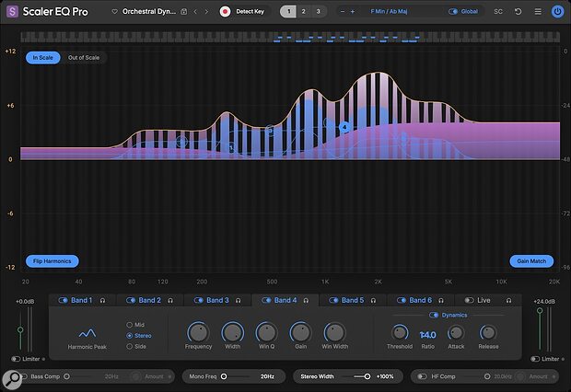Click the Scaler EQ Pro logo icon
This screenshot has height=392, width=571.
[x=12, y=12]
